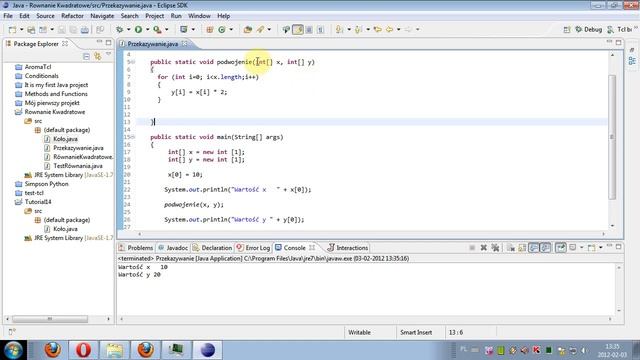Open the Navigate menu

102,16
